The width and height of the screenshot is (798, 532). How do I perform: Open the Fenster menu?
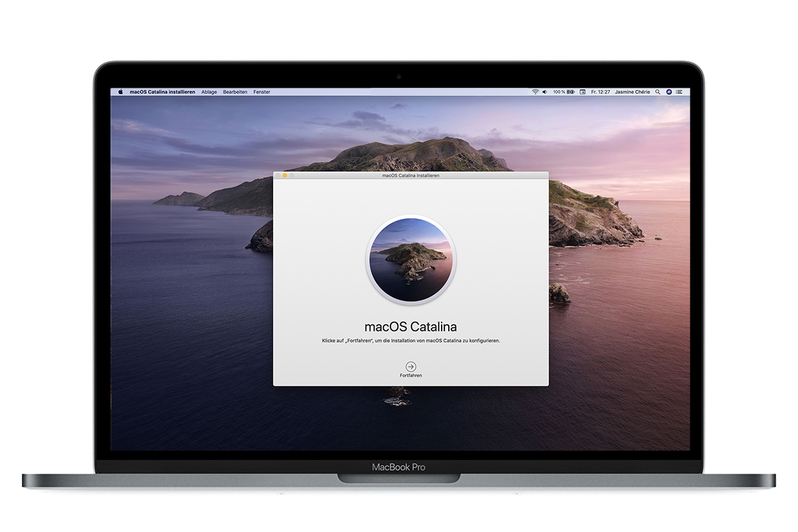click(x=261, y=92)
